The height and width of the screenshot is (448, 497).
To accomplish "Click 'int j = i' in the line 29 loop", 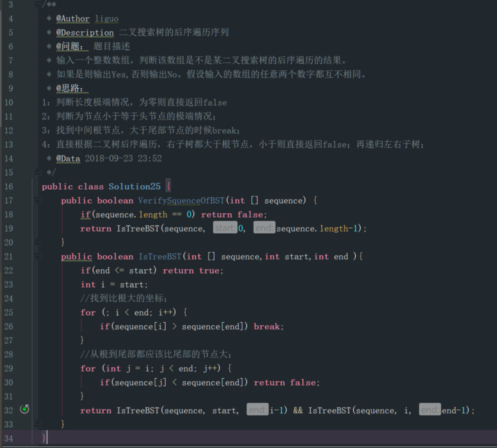I will point(128,368).
